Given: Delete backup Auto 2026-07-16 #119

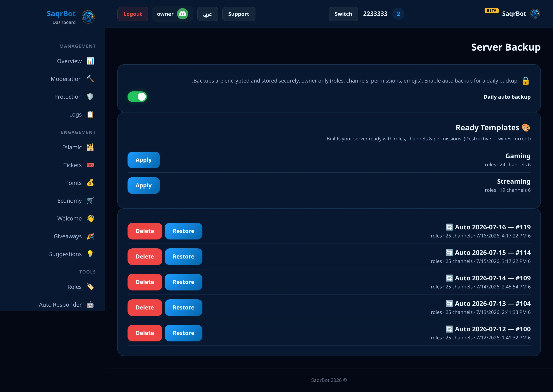Looking at the screenshot, I should tap(145, 231).
